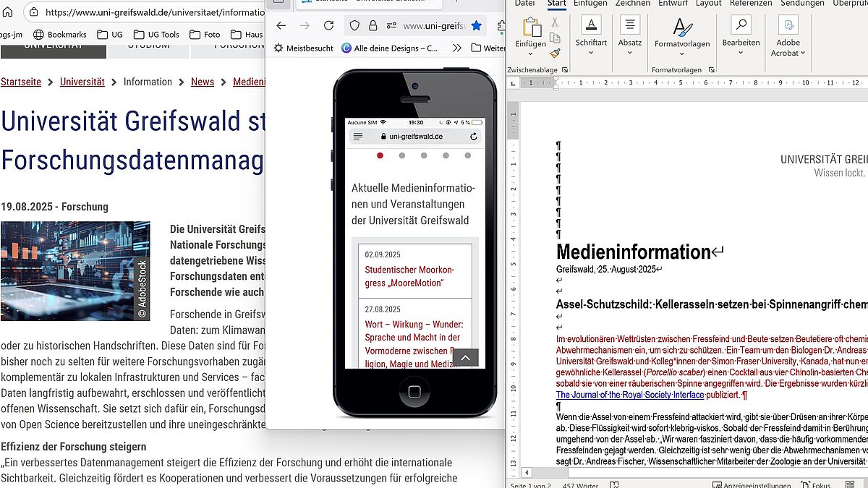This screenshot has width=868, height=488.
Task: Open link The Journal of the Royal Society Interface
Action: click(629, 395)
